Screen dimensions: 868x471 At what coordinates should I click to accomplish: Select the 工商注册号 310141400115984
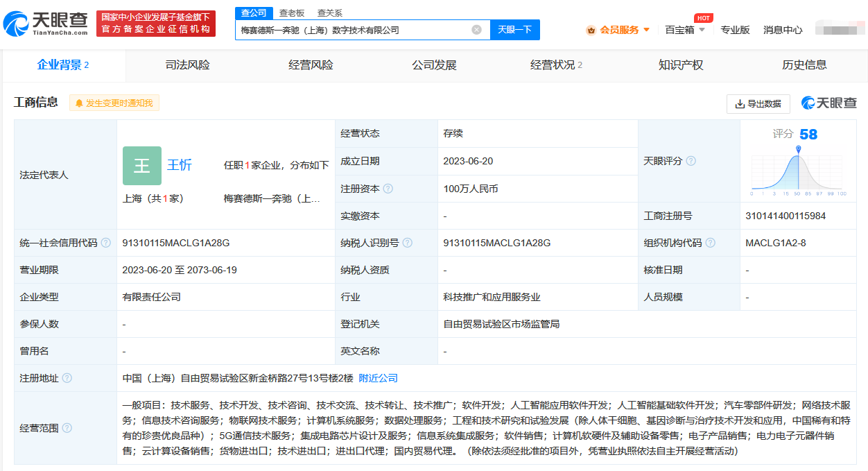pos(785,216)
